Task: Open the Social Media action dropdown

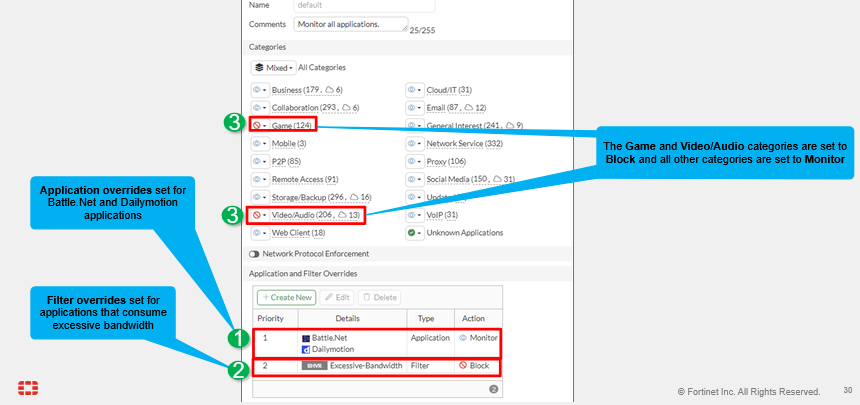Action: (415, 179)
